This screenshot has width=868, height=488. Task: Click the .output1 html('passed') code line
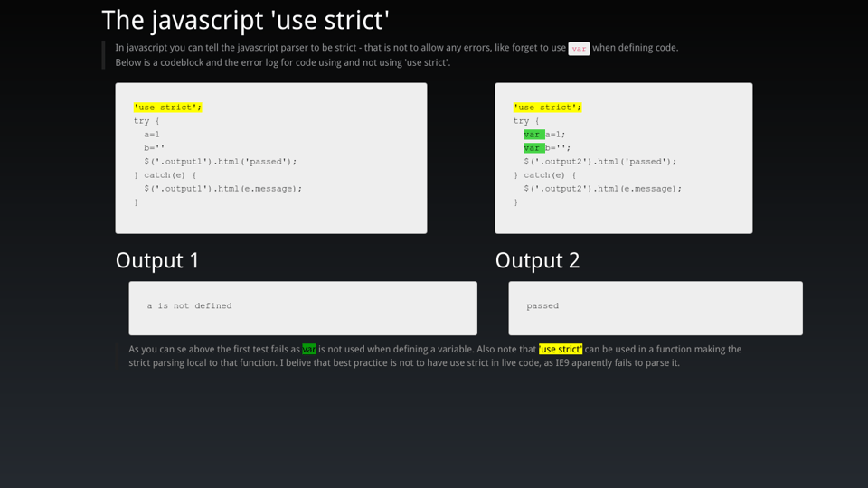220,162
